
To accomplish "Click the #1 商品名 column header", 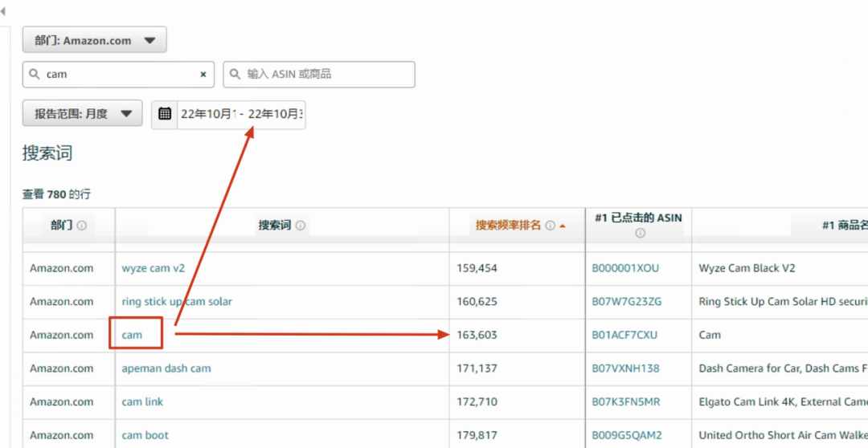I will click(845, 226).
